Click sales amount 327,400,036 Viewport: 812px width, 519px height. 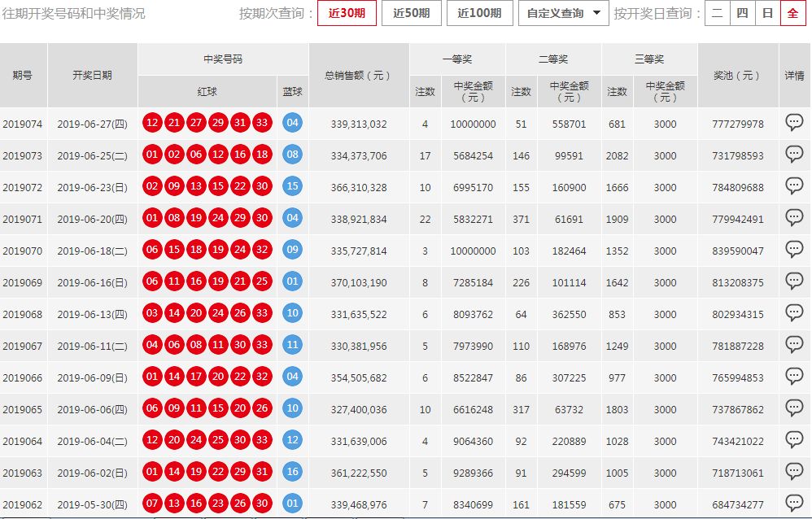(x=359, y=410)
